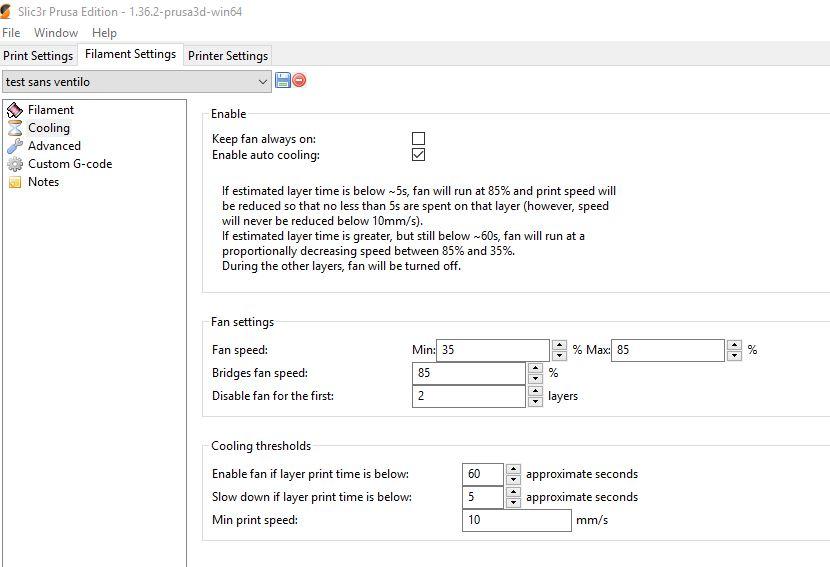830x567 pixels.
Task: Click the Bridges fan speed input field
Action: 468,373
